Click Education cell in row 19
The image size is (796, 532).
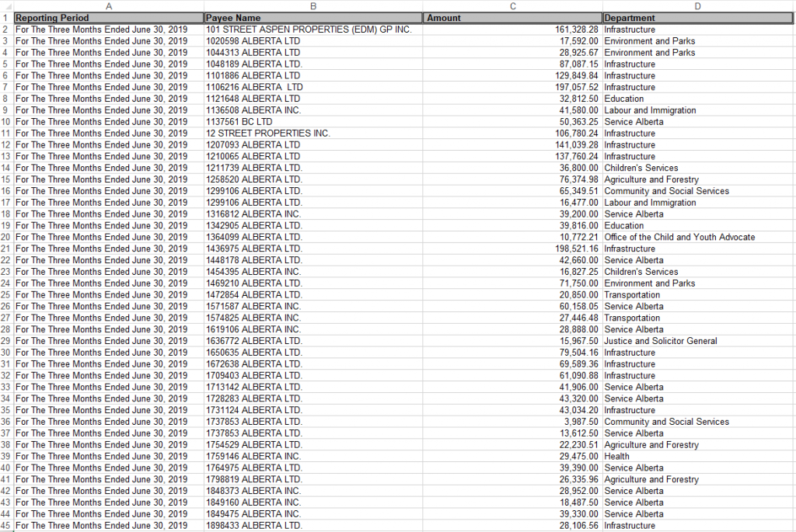(x=697, y=226)
